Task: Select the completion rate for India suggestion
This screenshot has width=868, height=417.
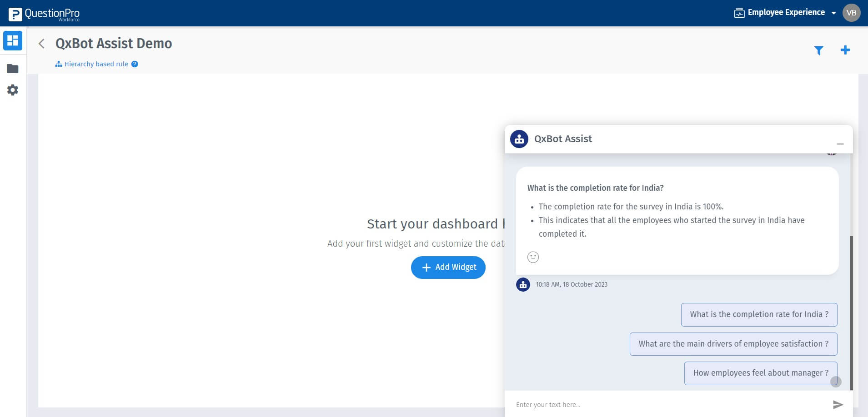Action: pos(758,314)
